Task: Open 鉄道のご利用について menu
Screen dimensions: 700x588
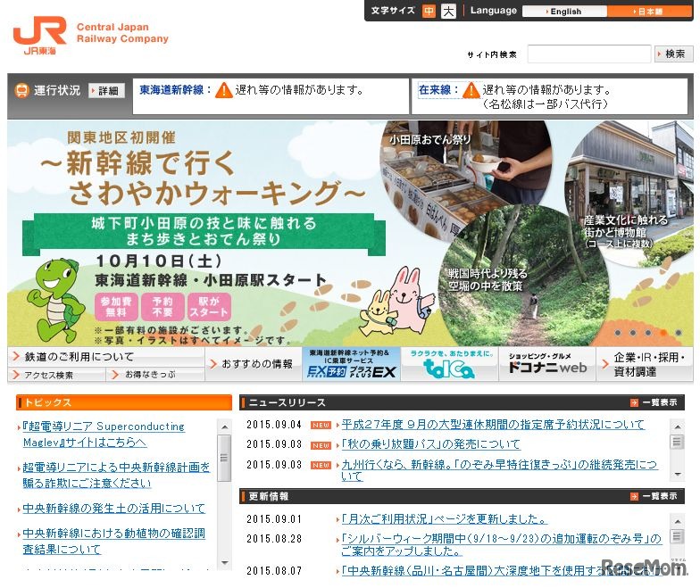Action: click(106, 357)
